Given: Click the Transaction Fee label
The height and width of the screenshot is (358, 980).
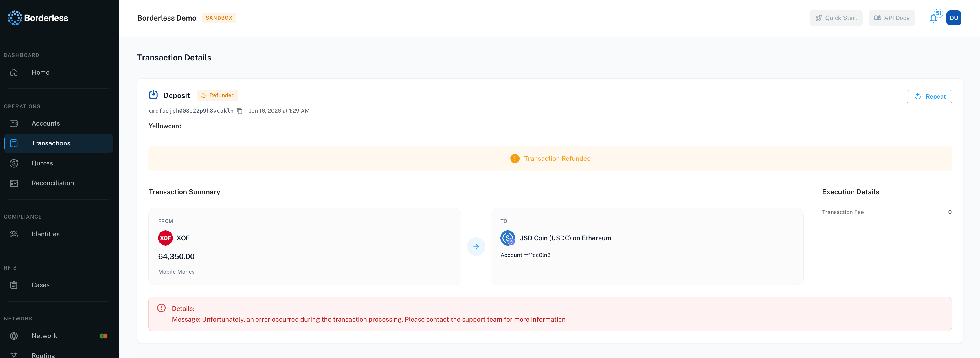Looking at the screenshot, I should (x=843, y=212).
